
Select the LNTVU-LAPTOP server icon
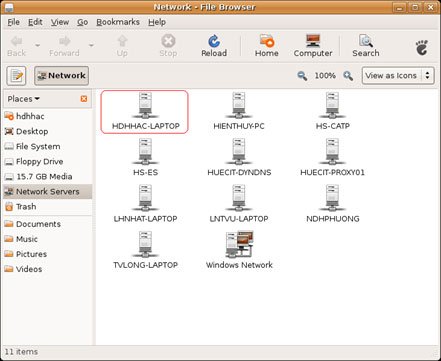pyautogui.click(x=239, y=204)
